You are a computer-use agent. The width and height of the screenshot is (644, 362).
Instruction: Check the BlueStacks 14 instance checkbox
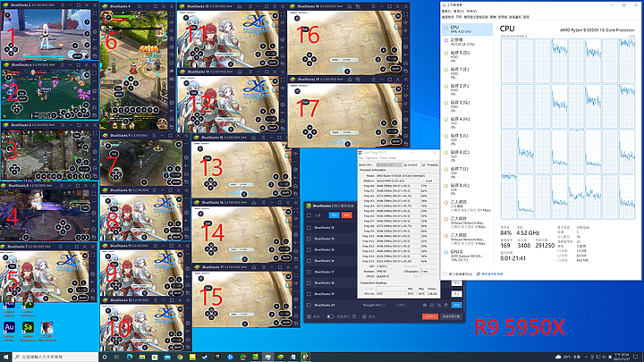click(309, 239)
